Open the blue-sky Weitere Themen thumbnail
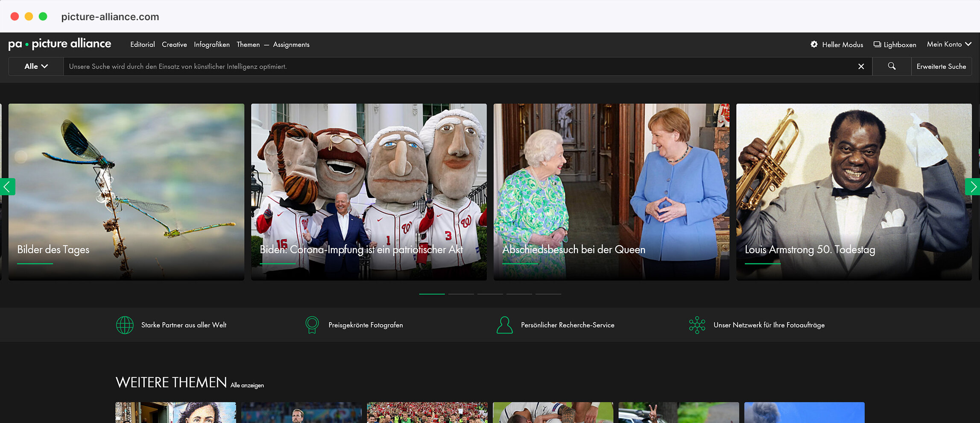 pyautogui.click(x=804, y=412)
